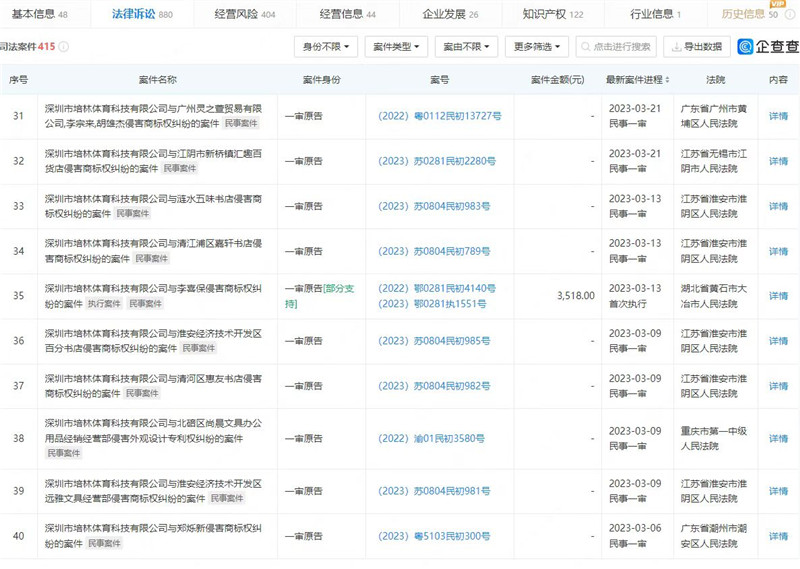Click the court 重庆市第一中级人民法院
The height and width of the screenshot is (569, 800).
[714, 438]
